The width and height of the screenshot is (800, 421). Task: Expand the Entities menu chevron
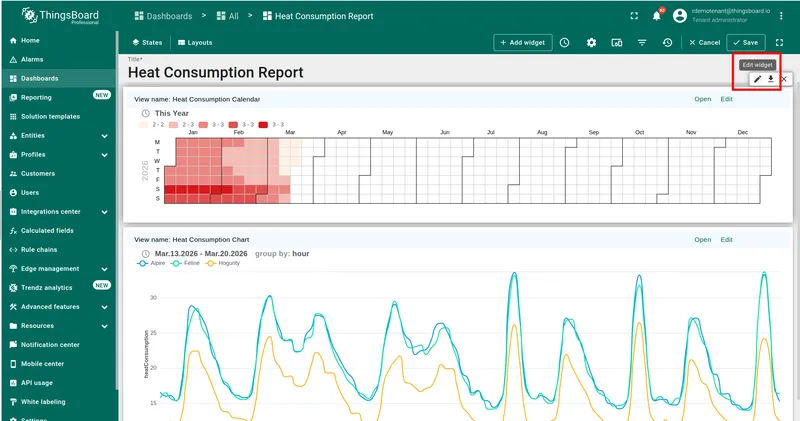[105, 136]
